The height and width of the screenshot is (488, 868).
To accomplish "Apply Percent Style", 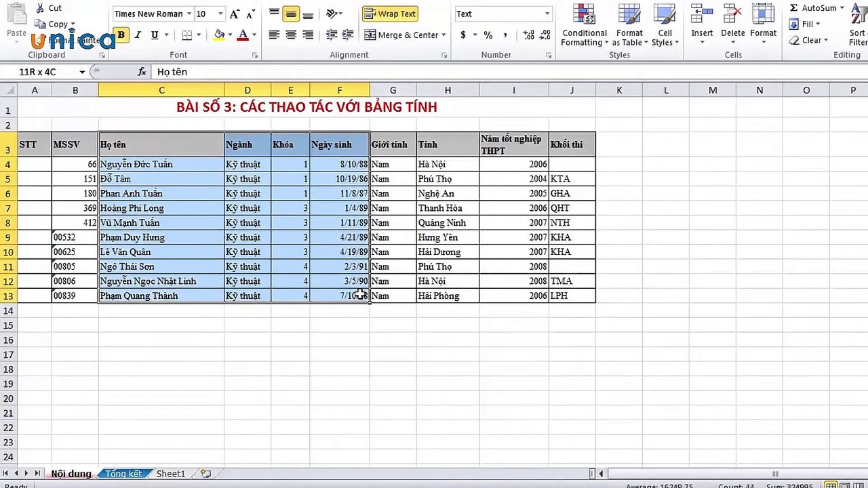I will tap(488, 35).
